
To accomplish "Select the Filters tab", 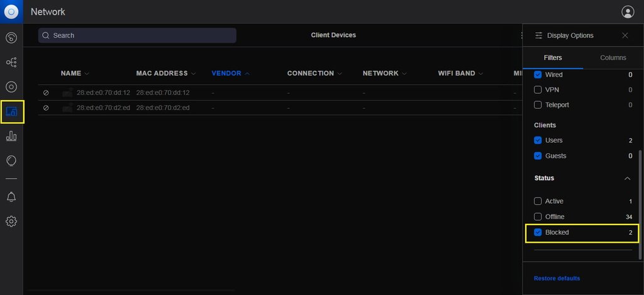I will tap(552, 58).
